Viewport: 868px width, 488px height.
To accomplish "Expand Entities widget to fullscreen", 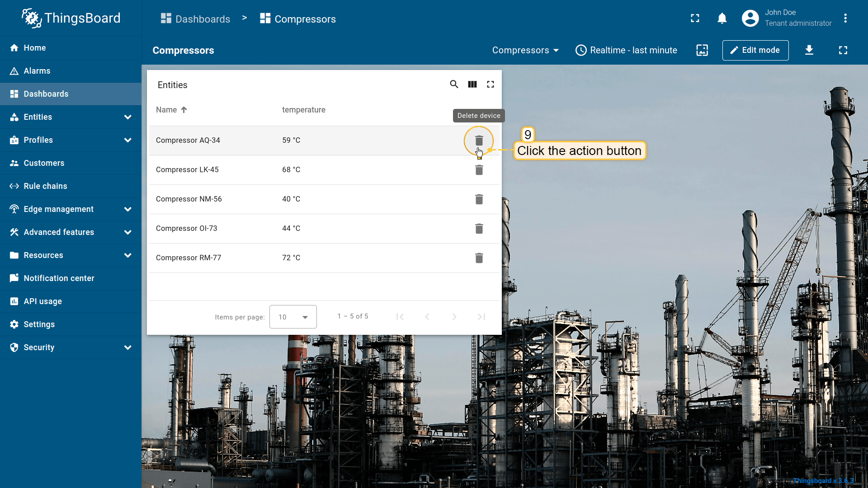I will (490, 84).
